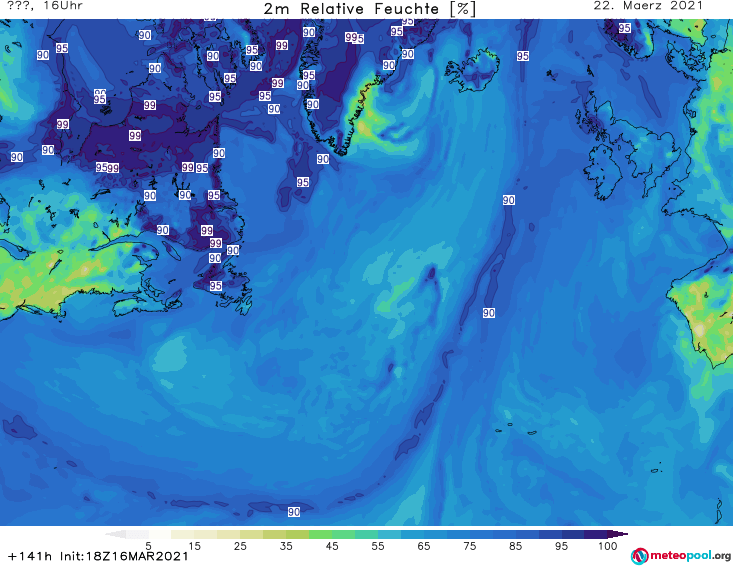Click the meteopool.org logo
The image size is (733, 566).
coord(681,556)
